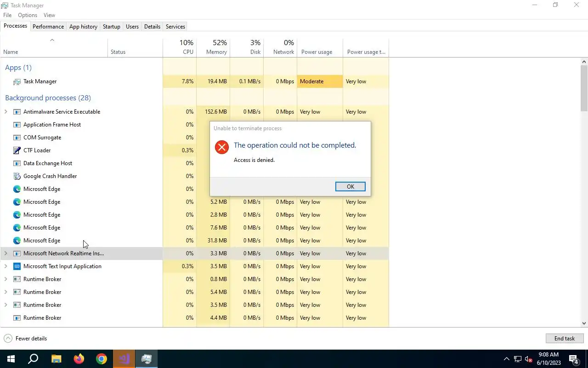The width and height of the screenshot is (588, 368).
Task: Expand Microsoft Text Input Application row
Action: coord(6,266)
